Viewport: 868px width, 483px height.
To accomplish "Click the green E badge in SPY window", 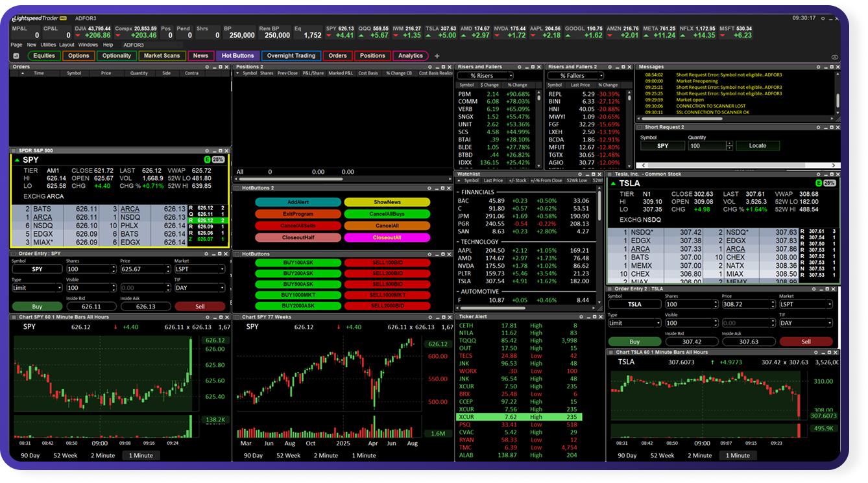I will (207, 159).
